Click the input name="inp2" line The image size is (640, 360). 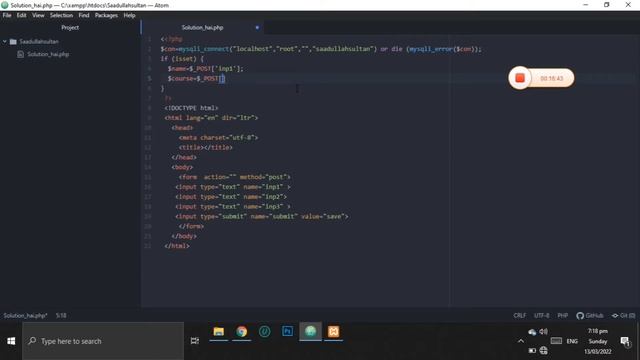[x=231, y=197]
